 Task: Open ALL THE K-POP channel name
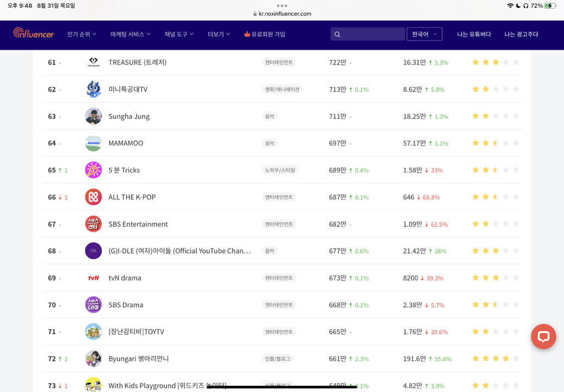(132, 197)
